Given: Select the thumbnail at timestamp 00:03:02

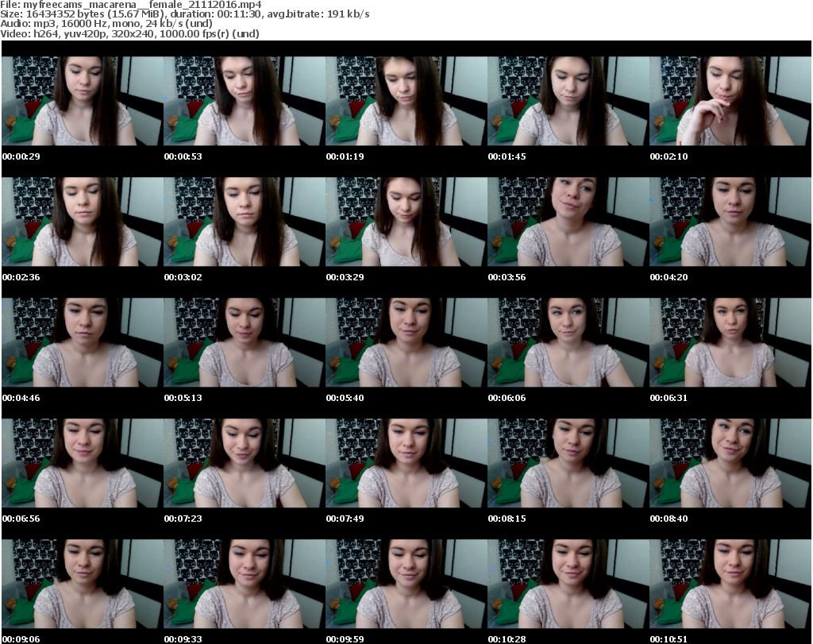Looking at the screenshot, I should 245,222.
